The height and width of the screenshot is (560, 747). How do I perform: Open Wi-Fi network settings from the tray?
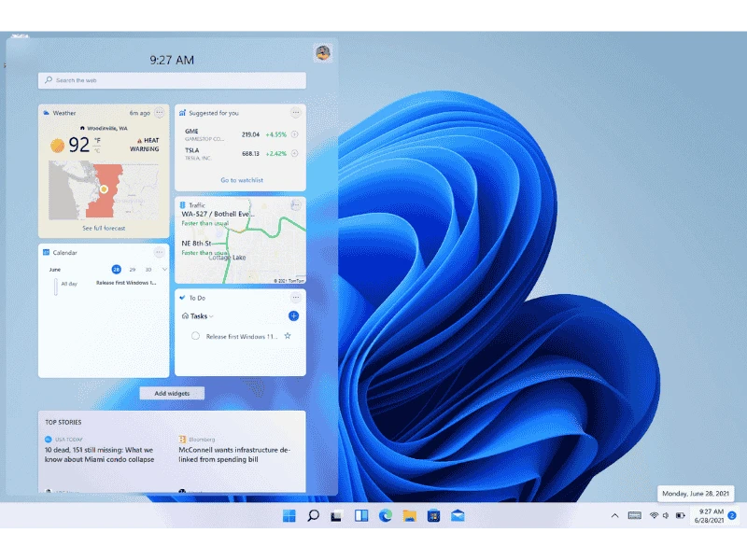pyautogui.click(x=655, y=515)
